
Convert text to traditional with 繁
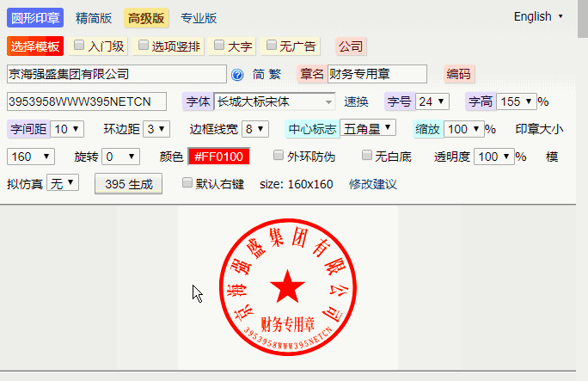pos(275,74)
